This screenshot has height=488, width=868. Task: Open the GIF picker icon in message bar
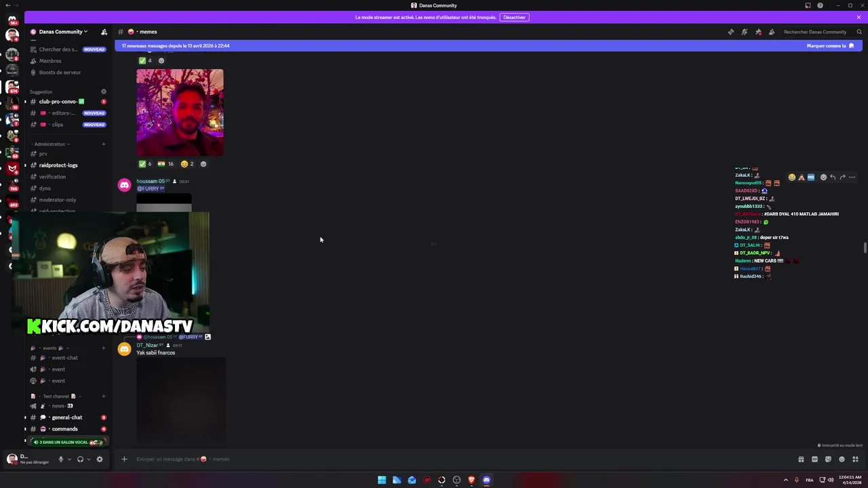(814, 459)
